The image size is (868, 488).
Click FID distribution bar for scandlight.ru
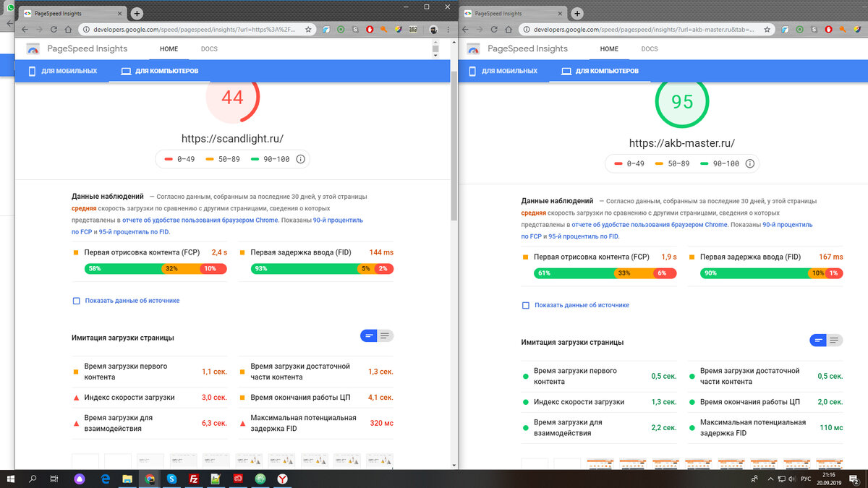click(x=322, y=268)
